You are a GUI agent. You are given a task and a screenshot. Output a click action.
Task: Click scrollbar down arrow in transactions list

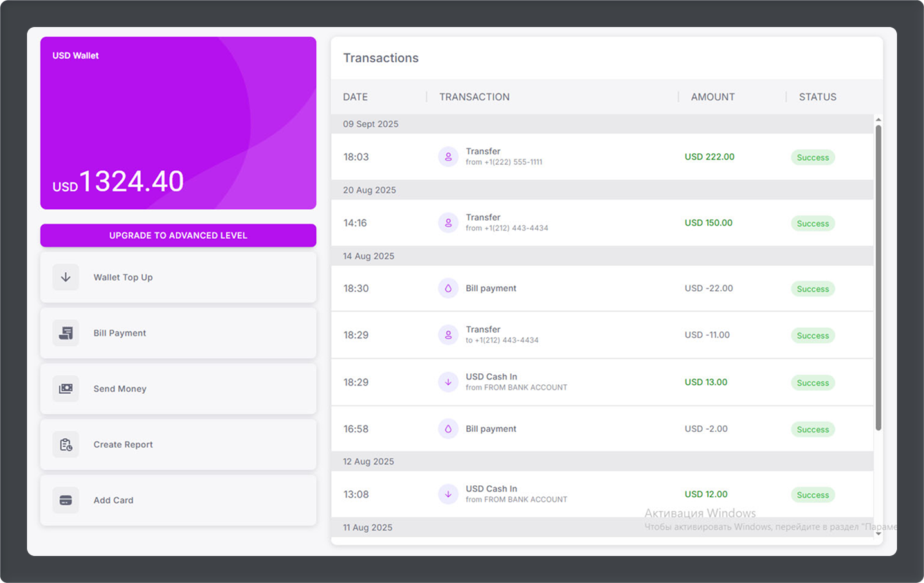(x=878, y=533)
